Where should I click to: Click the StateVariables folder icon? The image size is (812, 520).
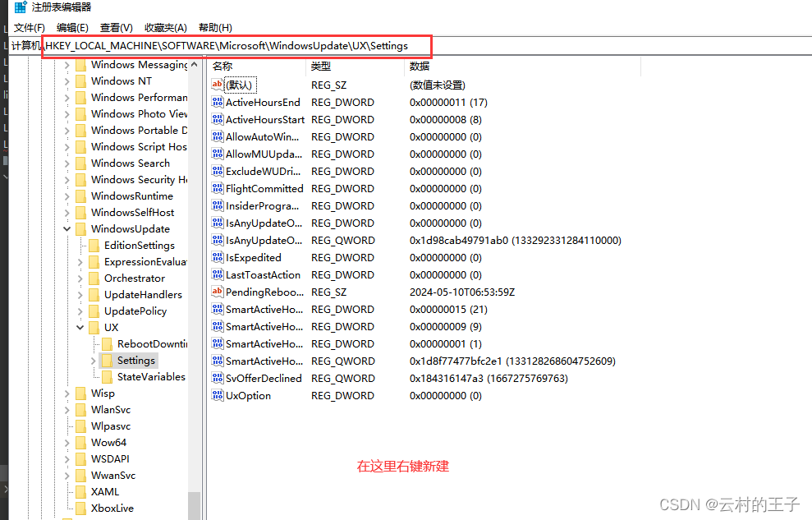108,377
